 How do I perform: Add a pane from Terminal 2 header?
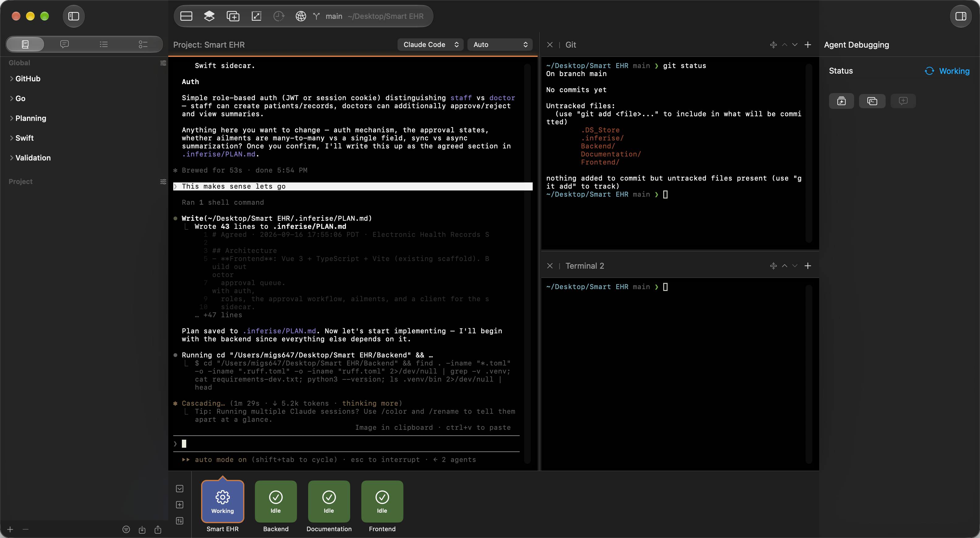point(807,266)
